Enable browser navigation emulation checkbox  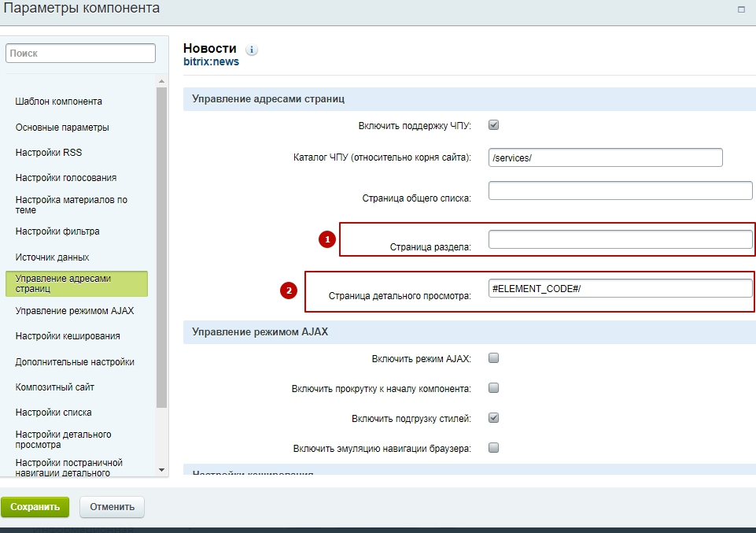pos(494,447)
